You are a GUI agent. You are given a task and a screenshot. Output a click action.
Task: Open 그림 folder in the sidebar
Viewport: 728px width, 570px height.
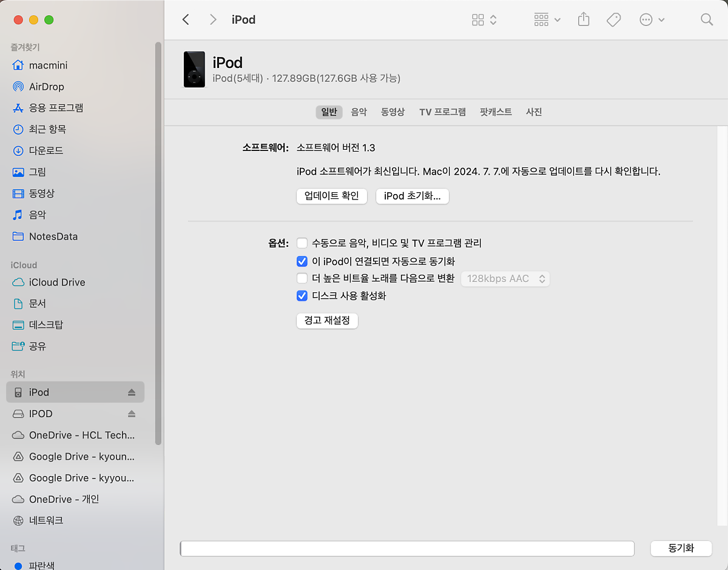(x=75, y=172)
